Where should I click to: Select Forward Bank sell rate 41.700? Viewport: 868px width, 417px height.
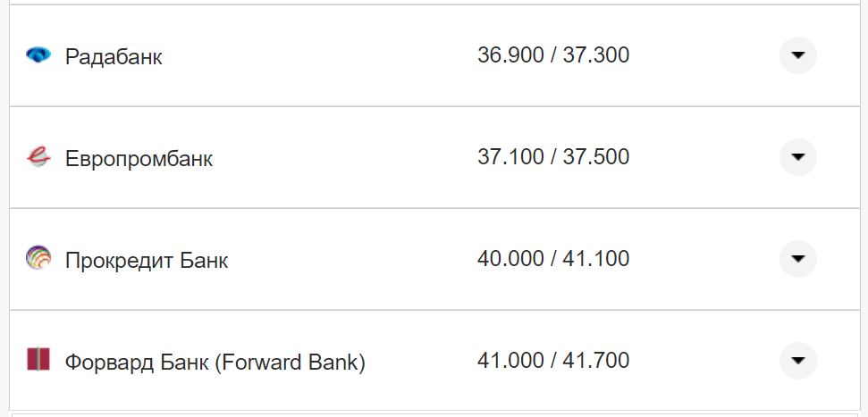pyautogui.click(x=596, y=361)
